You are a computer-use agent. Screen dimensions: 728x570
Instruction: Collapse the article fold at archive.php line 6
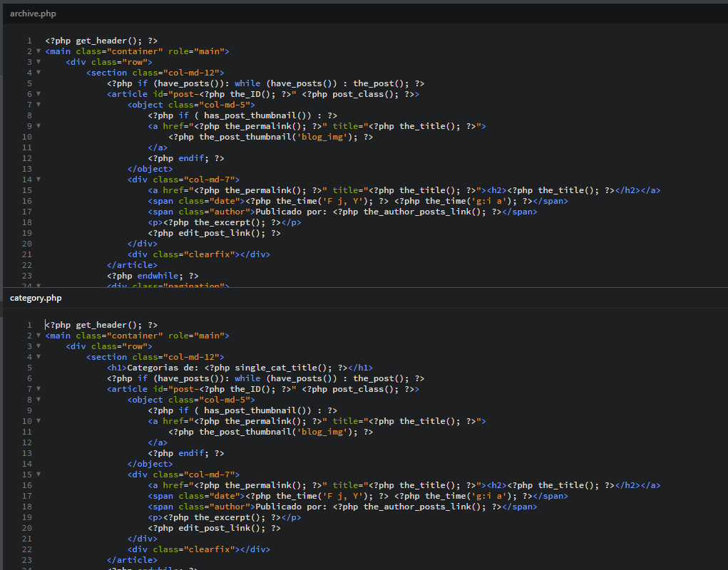(x=39, y=93)
